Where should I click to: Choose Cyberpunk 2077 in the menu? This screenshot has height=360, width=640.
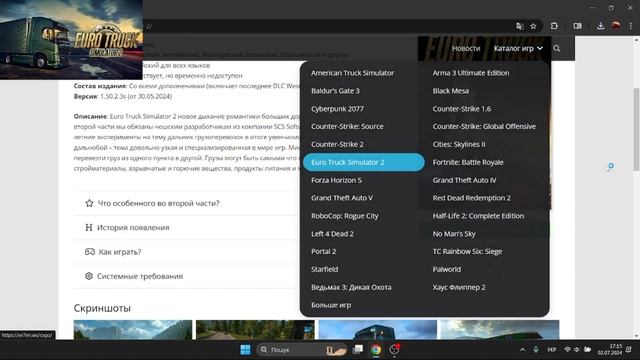pyautogui.click(x=337, y=109)
